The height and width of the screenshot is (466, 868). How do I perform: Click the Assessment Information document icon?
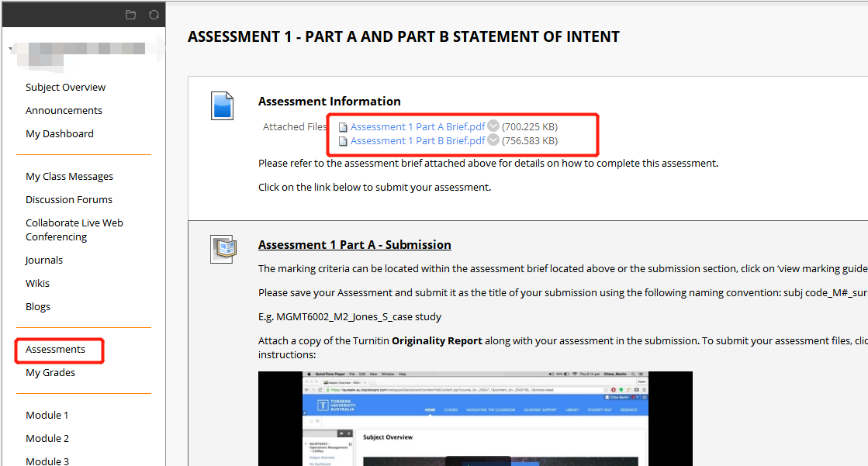[x=222, y=105]
